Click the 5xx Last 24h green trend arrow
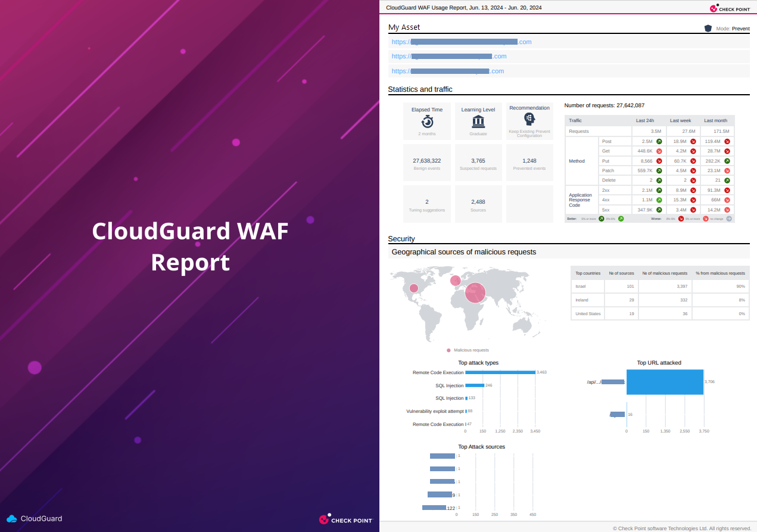The width and height of the screenshot is (757, 532). (x=659, y=210)
